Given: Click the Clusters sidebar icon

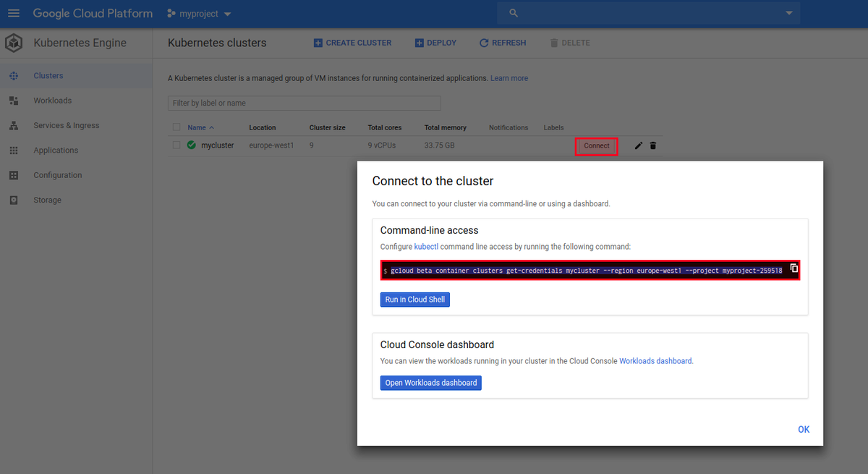Looking at the screenshot, I should tap(14, 75).
